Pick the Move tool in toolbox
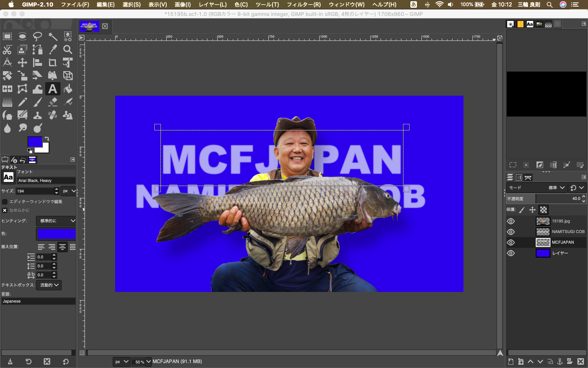 pos(22,63)
